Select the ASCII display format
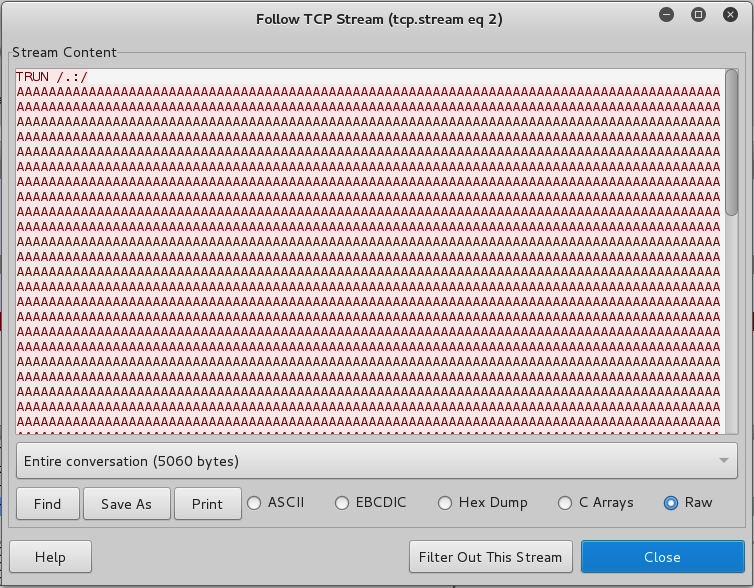The height and width of the screenshot is (588, 754). pos(255,503)
